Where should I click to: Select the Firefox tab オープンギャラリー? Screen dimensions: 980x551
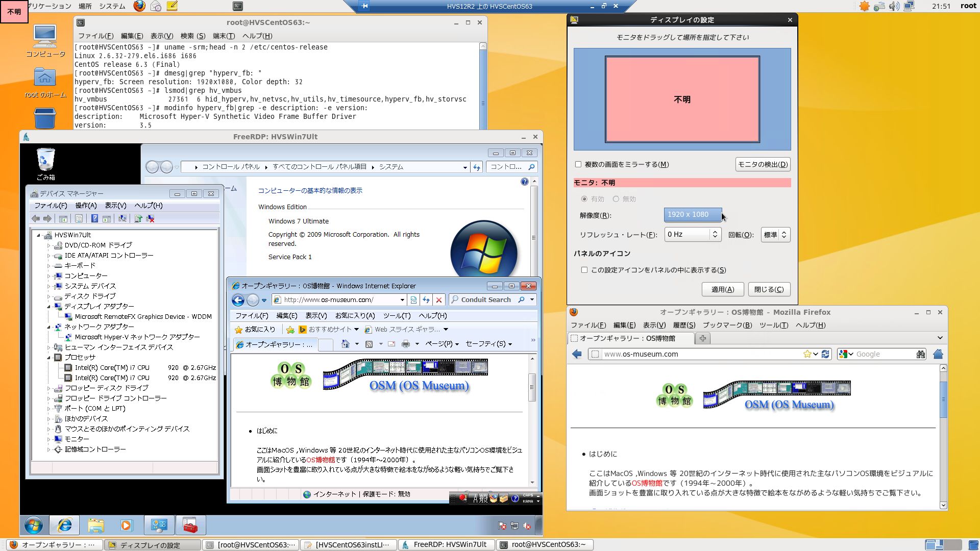click(x=630, y=338)
